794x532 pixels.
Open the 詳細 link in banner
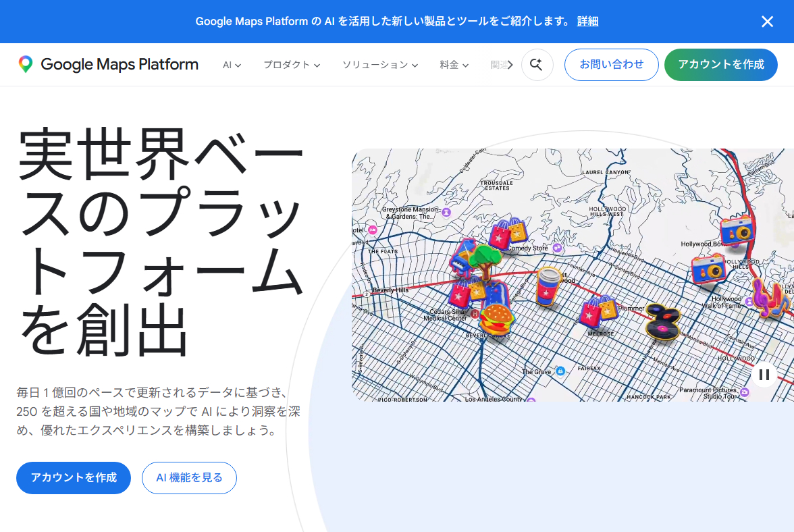pos(587,22)
